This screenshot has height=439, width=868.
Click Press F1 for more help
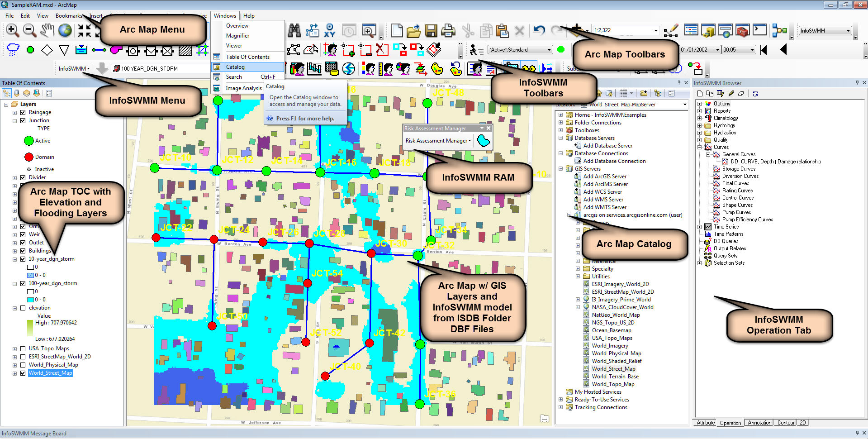pos(305,119)
